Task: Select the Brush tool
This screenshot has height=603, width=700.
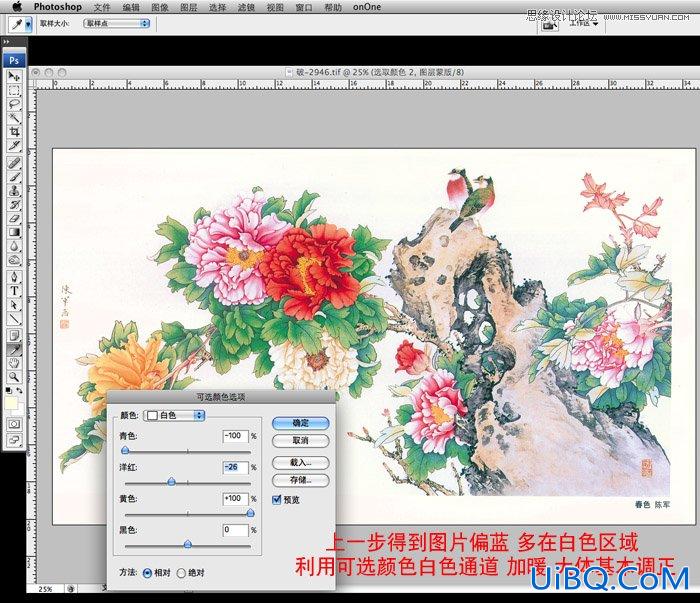Action: (14, 177)
